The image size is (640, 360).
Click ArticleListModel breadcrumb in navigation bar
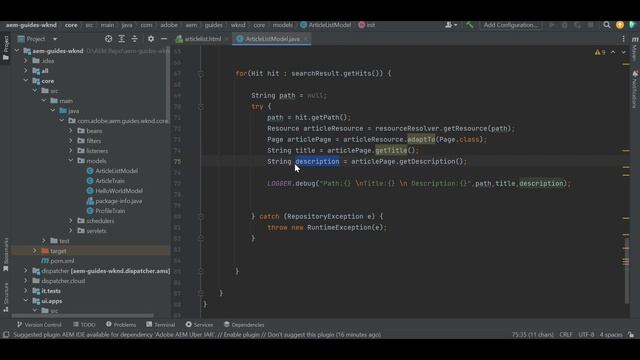(325, 25)
